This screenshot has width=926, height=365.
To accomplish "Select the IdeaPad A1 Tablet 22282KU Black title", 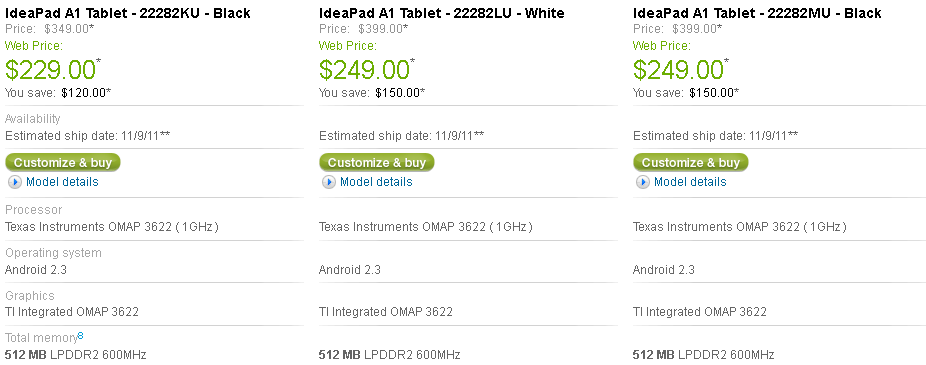I will tap(128, 13).
